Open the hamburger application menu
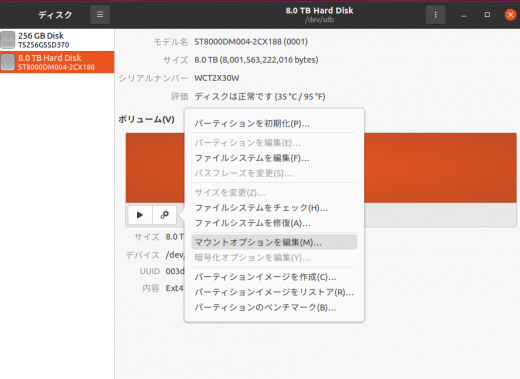The height and width of the screenshot is (379, 520). point(100,15)
